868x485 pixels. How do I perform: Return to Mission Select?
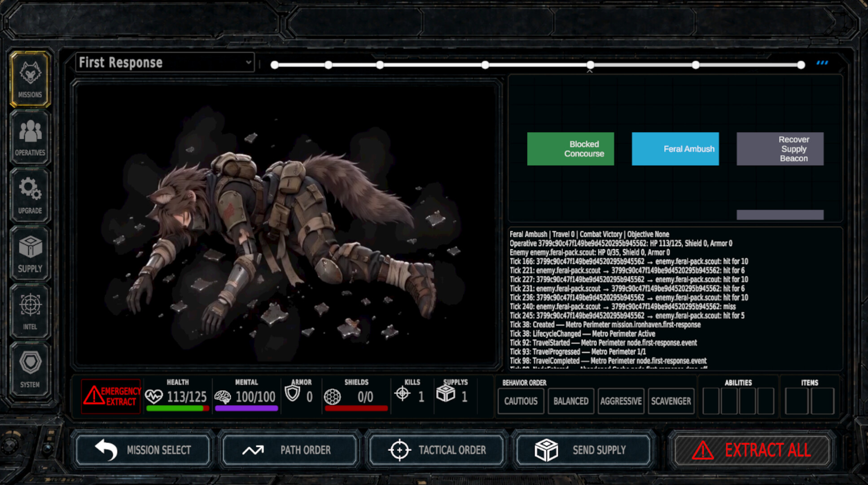coord(143,450)
